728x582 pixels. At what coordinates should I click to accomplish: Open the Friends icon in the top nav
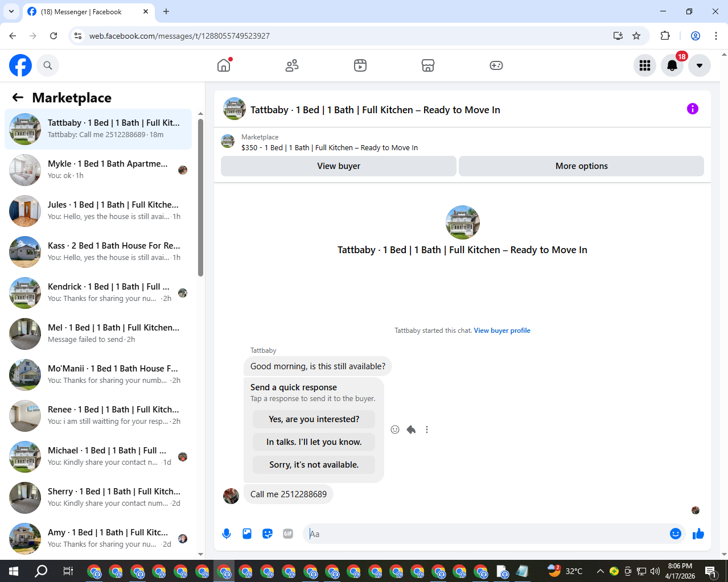(292, 65)
